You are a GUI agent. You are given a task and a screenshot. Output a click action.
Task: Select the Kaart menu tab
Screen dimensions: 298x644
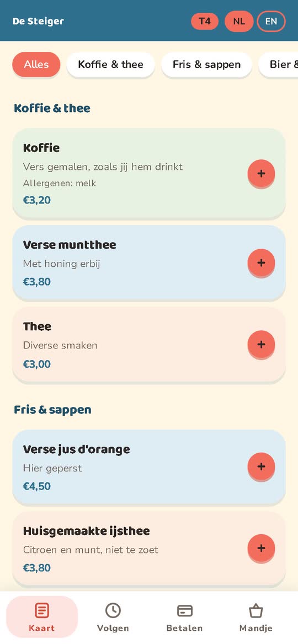pyautogui.click(x=42, y=618)
